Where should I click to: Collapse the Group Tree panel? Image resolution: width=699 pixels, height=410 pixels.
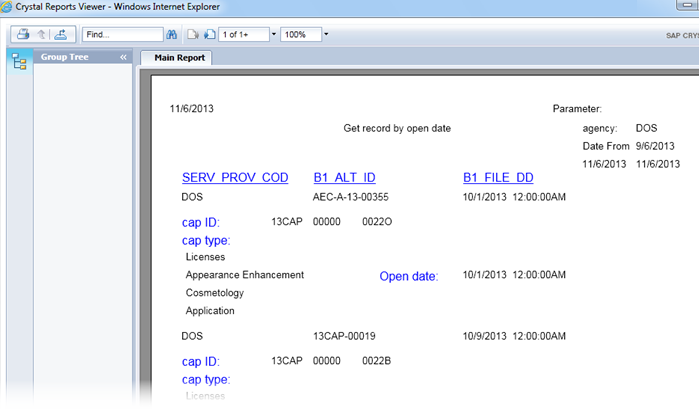(123, 58)
